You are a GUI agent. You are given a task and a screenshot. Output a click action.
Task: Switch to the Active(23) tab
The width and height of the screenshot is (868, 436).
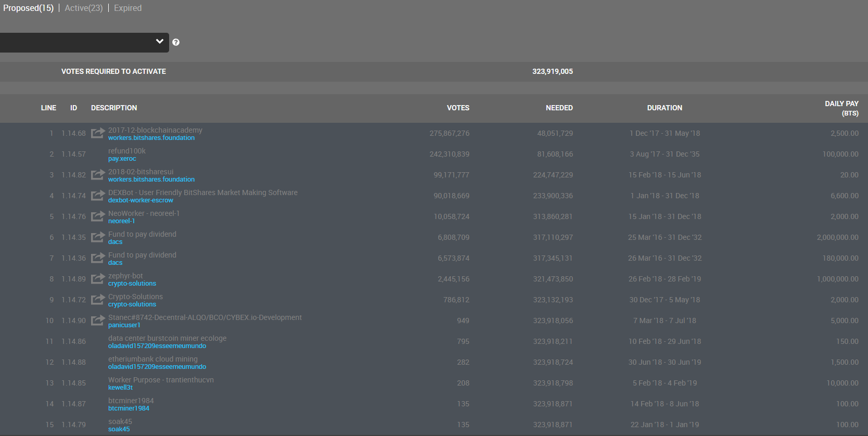pos(84,8)
